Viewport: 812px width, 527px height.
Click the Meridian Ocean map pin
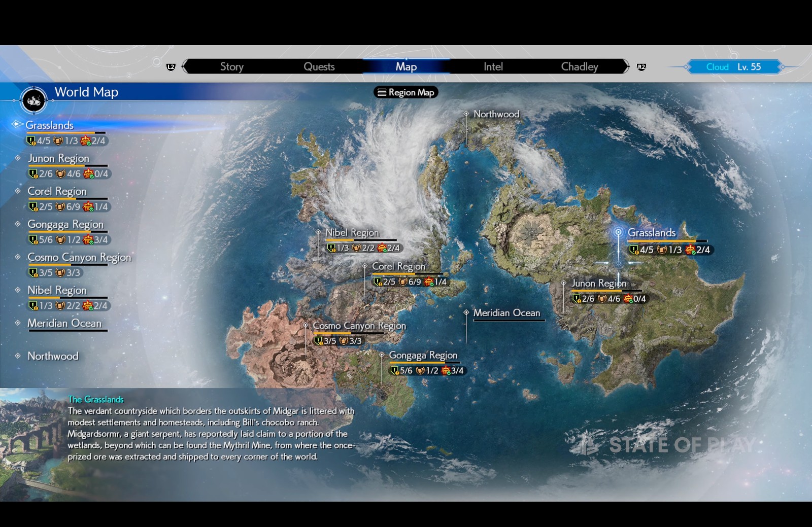466,313
